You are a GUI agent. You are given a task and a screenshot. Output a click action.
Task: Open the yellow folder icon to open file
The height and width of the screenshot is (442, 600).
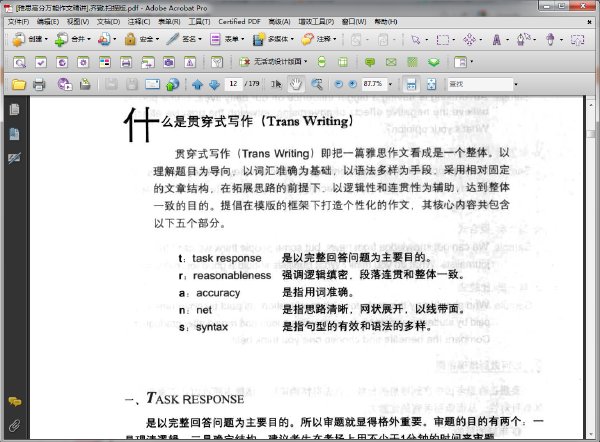point(18,84)
